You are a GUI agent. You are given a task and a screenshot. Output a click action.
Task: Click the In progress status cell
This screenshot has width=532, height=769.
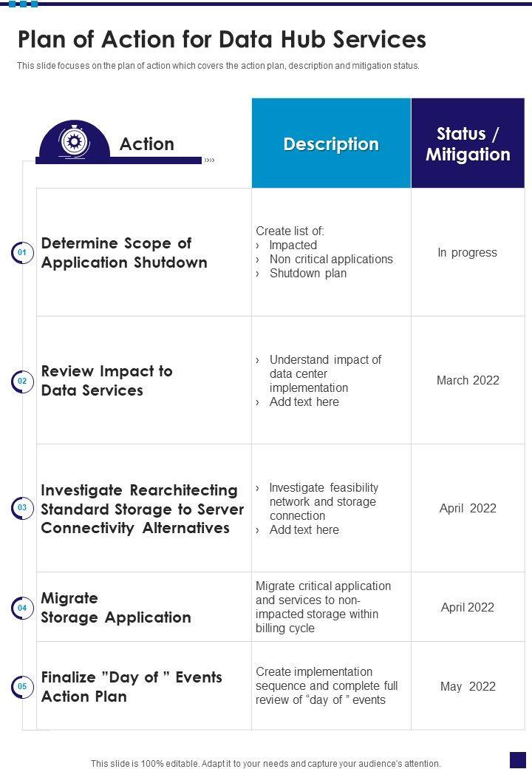coord(467,253)
